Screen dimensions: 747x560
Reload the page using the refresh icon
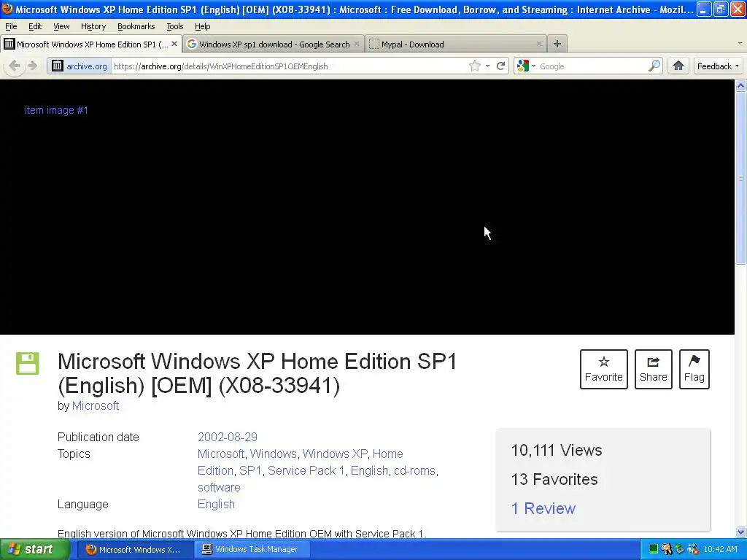pyautogui.click(x=500, y=66)
